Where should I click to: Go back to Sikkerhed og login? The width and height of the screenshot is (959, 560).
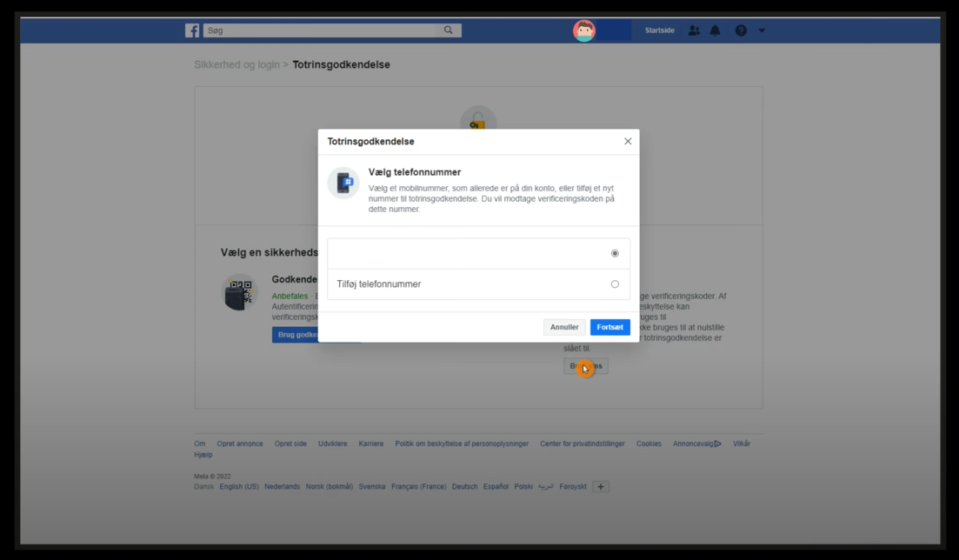(236, 64)
